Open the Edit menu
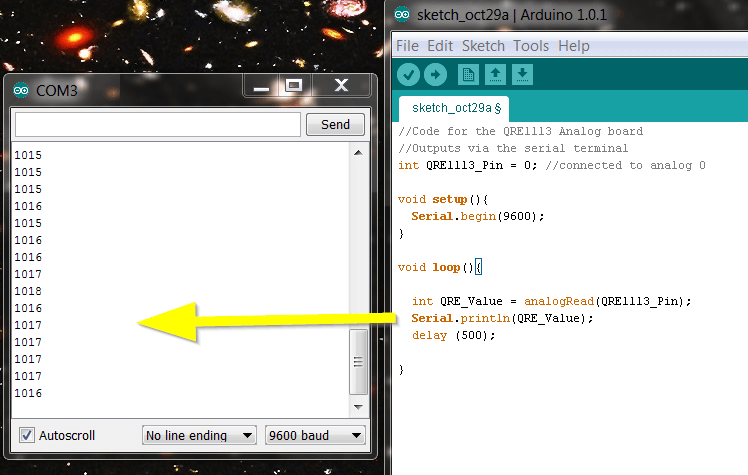Screen dimensions: 748x475 [440, 46]
